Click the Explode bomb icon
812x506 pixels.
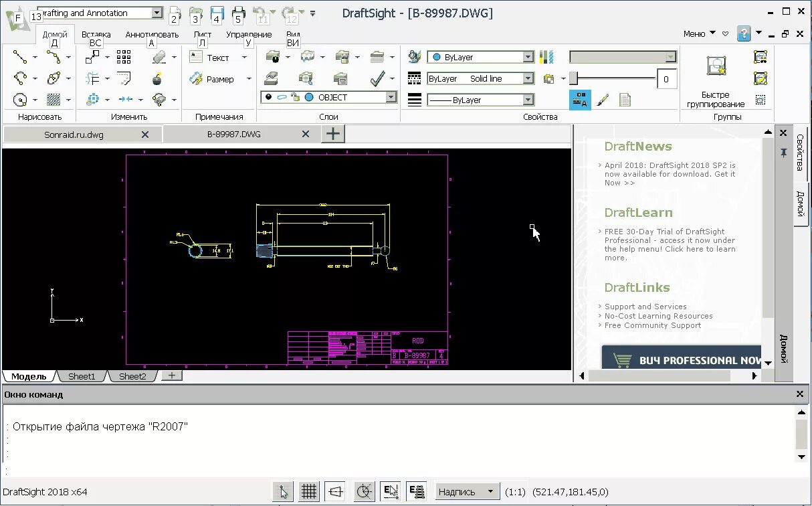[x=158, y=79]
